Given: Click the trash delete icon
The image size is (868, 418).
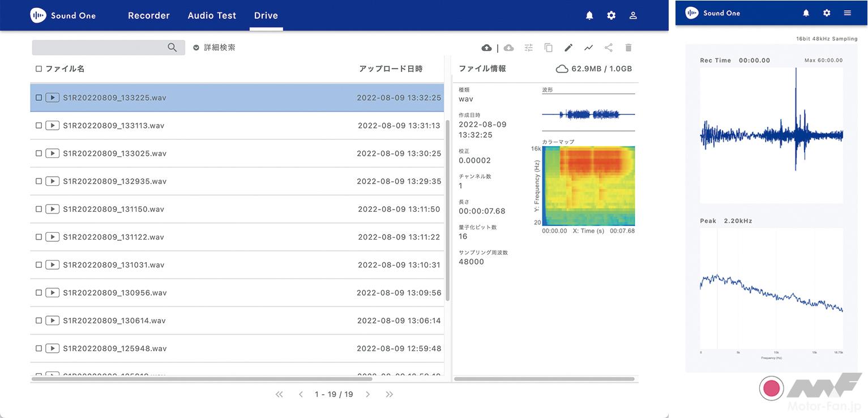Looking at the screenshot, I should click(x=628, y=48).
